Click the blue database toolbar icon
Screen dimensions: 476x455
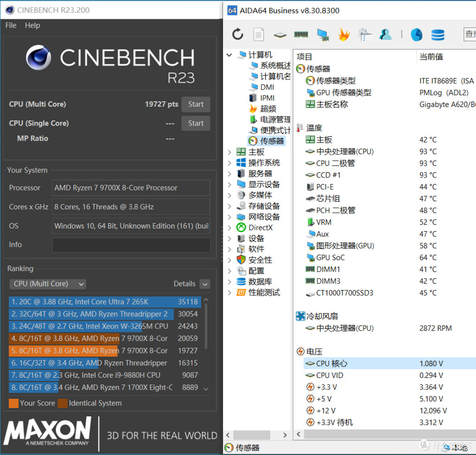tap(438, 35)
